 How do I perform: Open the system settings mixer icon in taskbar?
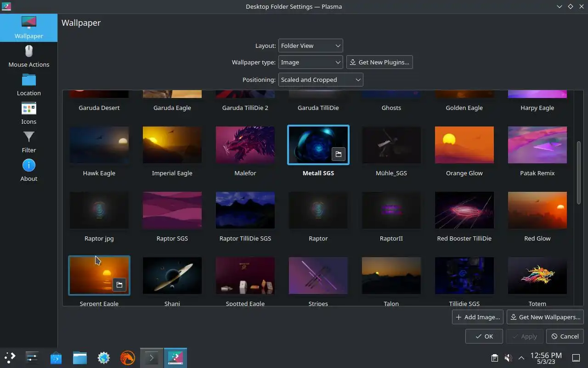32,357
